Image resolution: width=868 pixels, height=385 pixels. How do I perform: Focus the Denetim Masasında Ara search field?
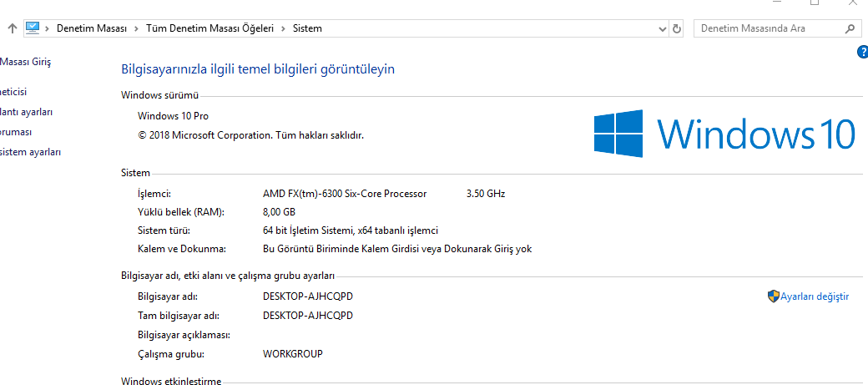tap(768, 28)
